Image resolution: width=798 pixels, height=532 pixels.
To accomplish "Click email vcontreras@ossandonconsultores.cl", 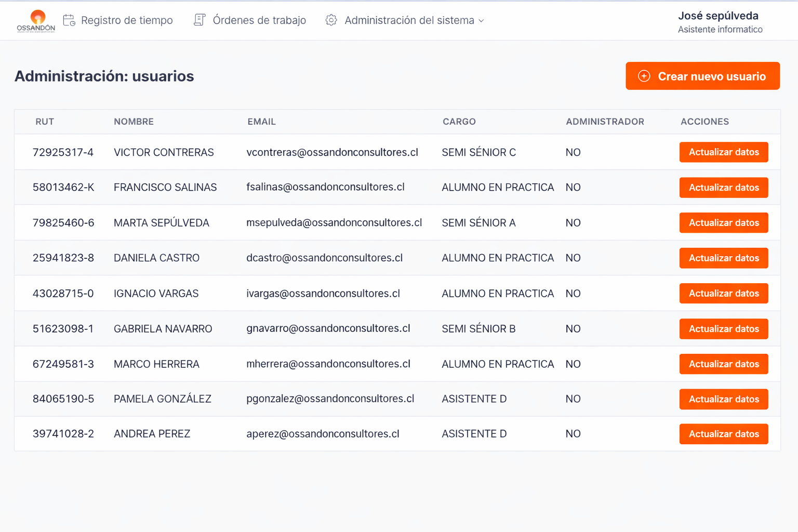I will [332, 152].
